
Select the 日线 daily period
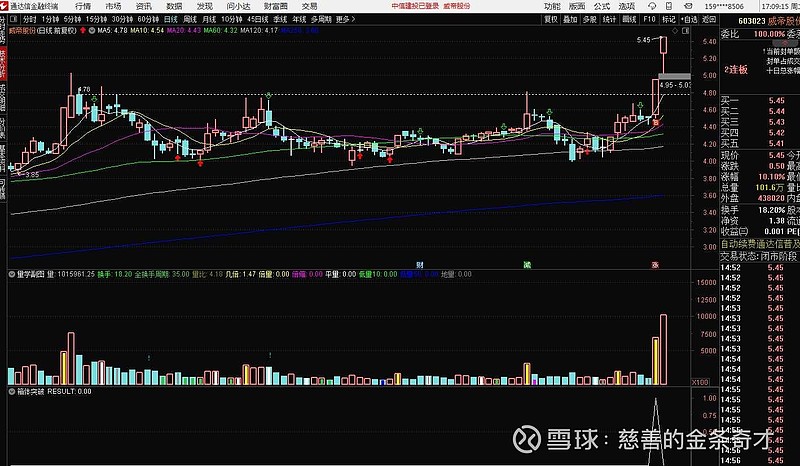[x=170, y=19]
